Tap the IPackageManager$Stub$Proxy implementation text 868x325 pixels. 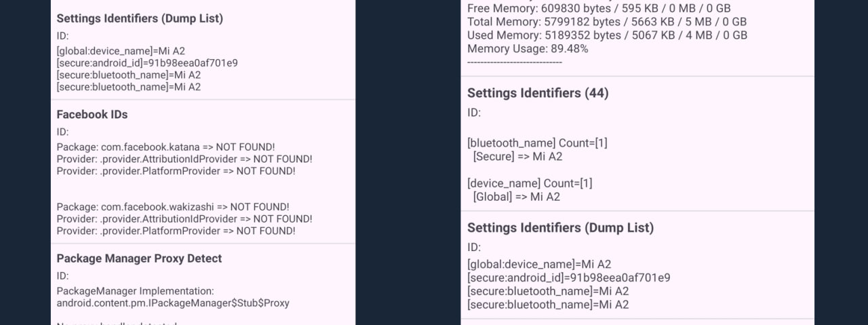[x=173, y=303]
